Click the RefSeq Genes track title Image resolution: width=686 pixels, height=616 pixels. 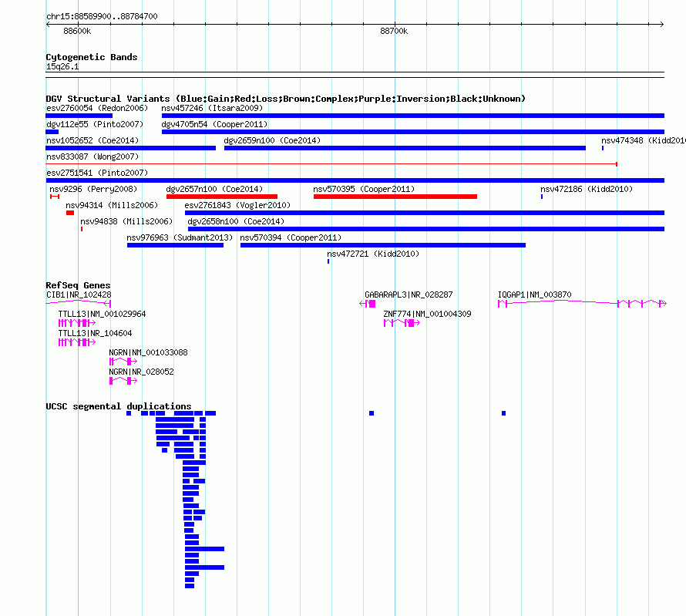(78, 286)
